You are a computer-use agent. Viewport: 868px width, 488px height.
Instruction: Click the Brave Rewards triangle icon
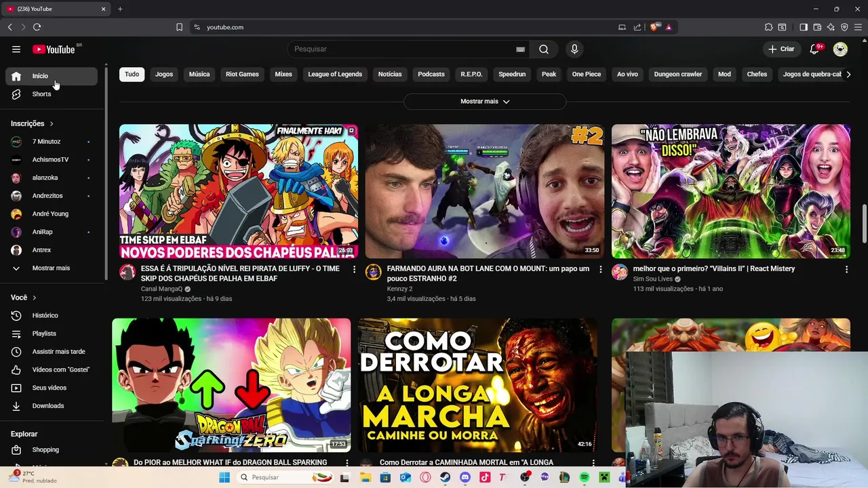(669, 27)
